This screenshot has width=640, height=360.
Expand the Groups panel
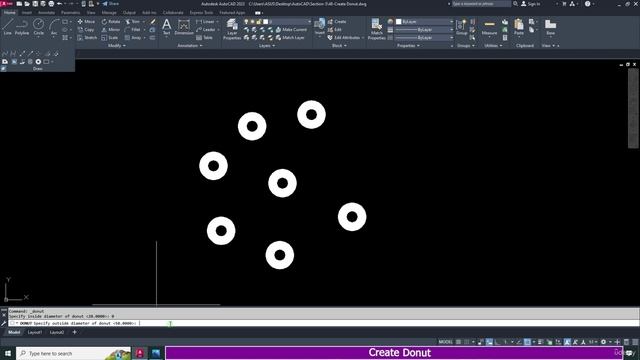[x=466, y=46]
